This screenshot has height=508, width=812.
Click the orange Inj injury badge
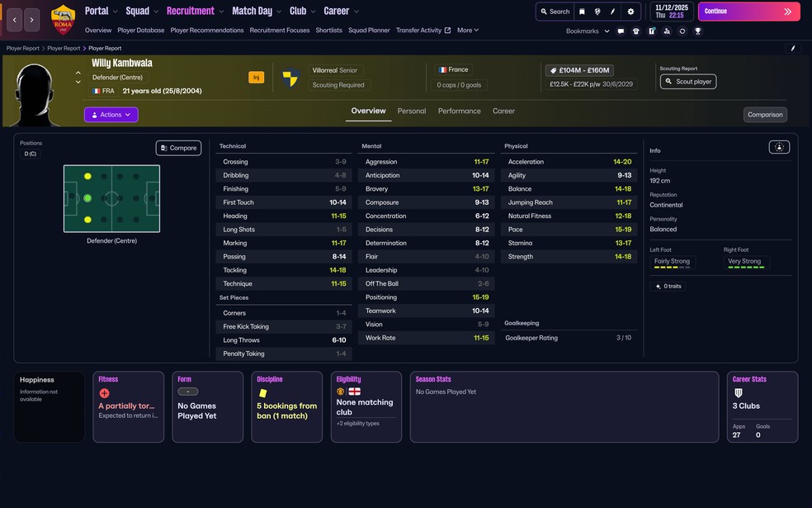click(x=257, y=78)
